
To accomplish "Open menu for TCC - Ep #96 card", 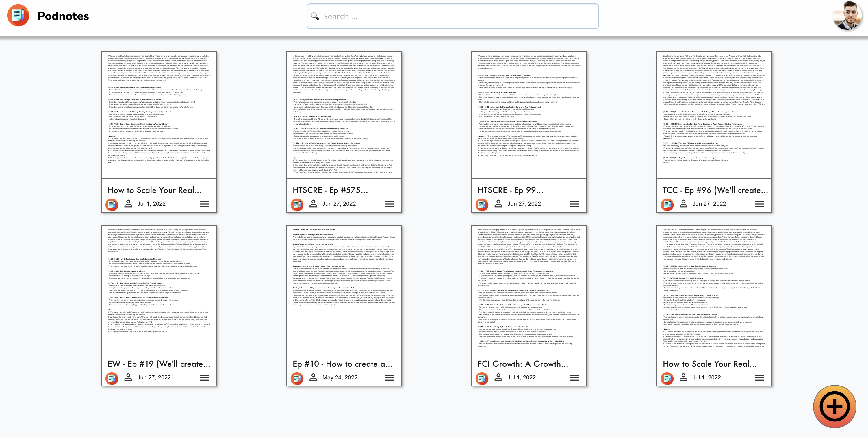I will [x=759, y=204].
